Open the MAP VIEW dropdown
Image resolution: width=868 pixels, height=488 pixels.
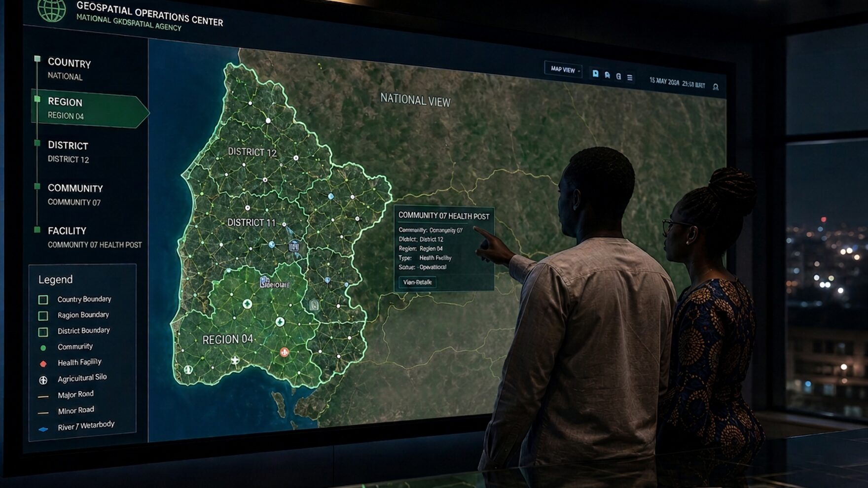pos(563,70)
